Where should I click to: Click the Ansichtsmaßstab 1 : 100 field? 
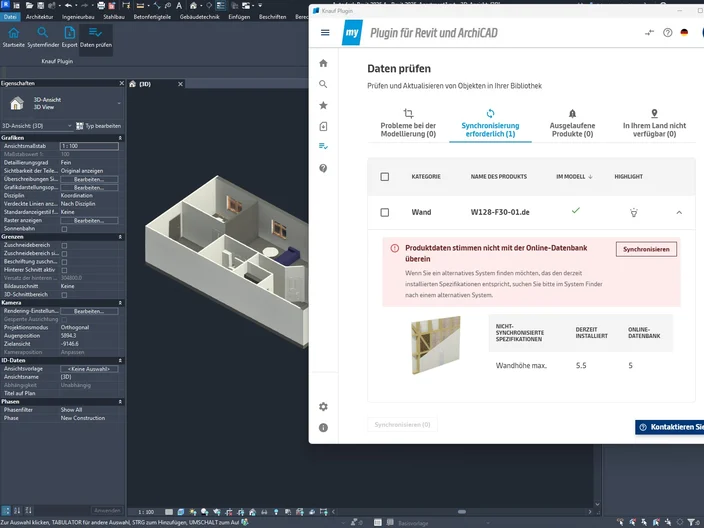tap(89, 146)
